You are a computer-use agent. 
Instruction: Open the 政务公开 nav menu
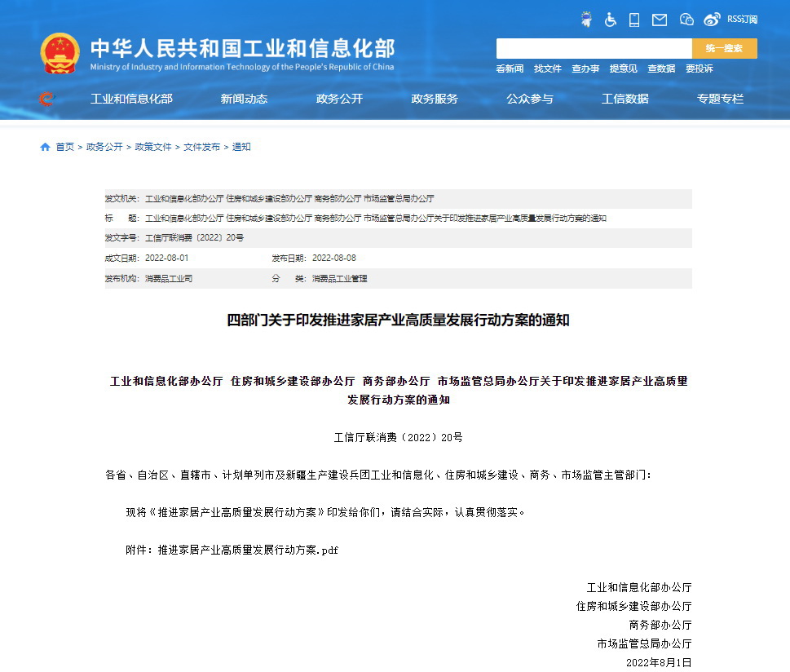pos(339,99)
